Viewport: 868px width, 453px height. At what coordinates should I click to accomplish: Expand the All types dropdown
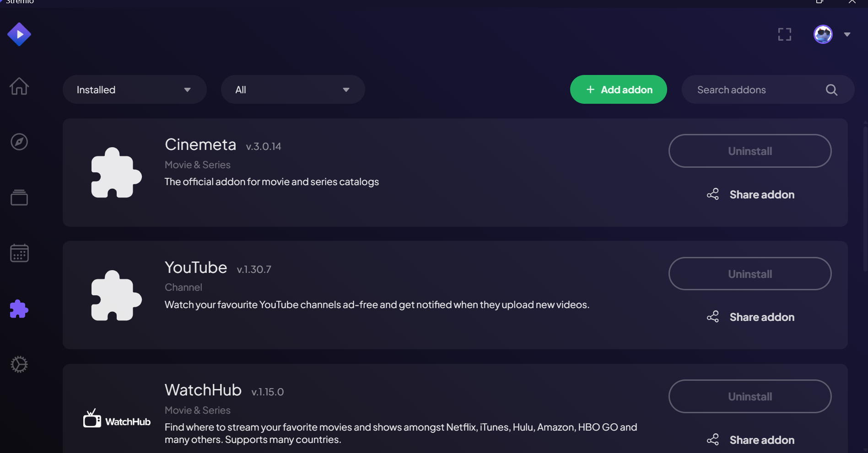click(293, 90)
